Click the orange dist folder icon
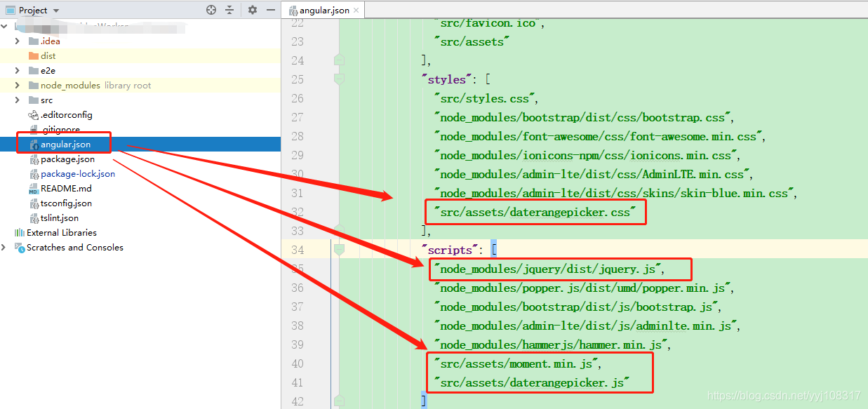Image resolution: width=868 pixels, height=409 pixels. click(33, 55)
